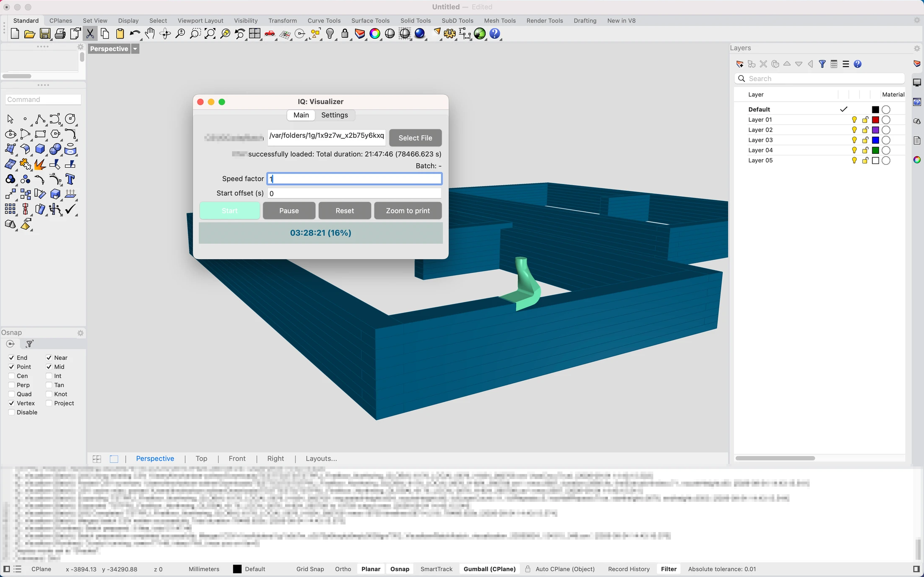Click the Open folder icon
The width and height of the screenshot is (924, 577).
29,34
